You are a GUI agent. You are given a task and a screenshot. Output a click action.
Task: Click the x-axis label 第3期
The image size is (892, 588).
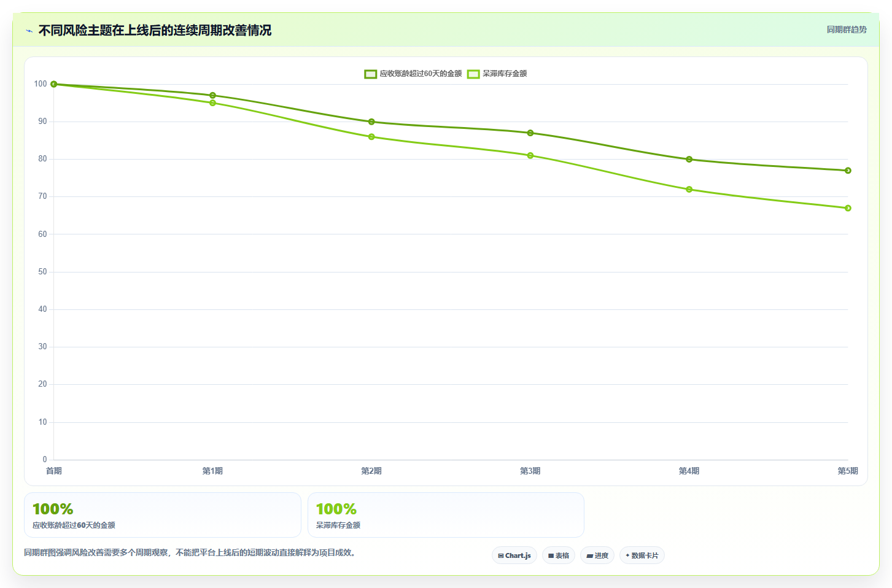point(530,471)
